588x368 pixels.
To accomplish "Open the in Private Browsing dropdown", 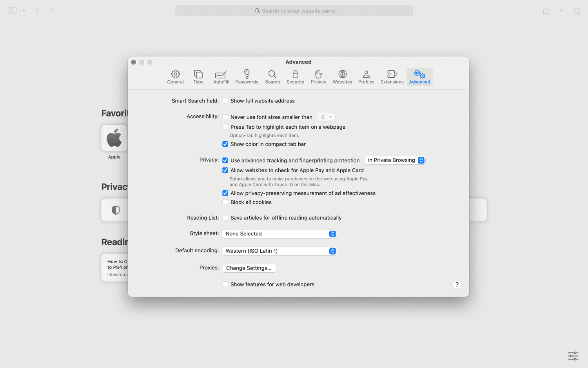I will pyautogui.click(x=395, y=160).
